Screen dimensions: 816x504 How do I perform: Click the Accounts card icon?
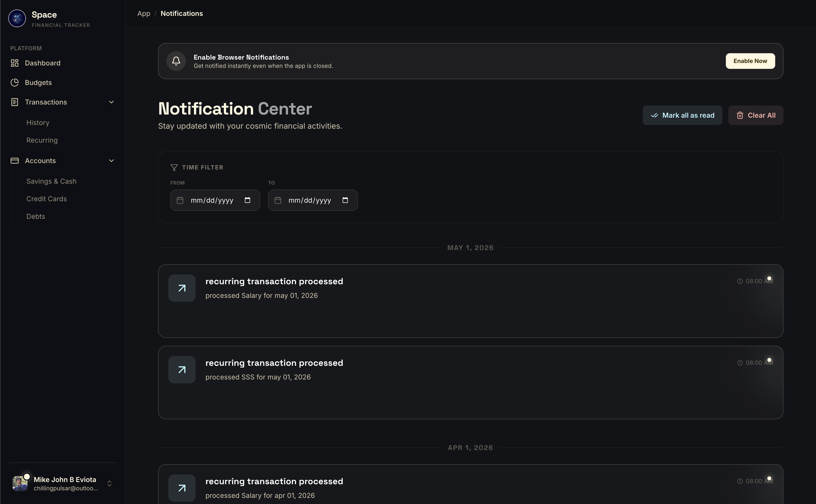(x=15, y=161)
